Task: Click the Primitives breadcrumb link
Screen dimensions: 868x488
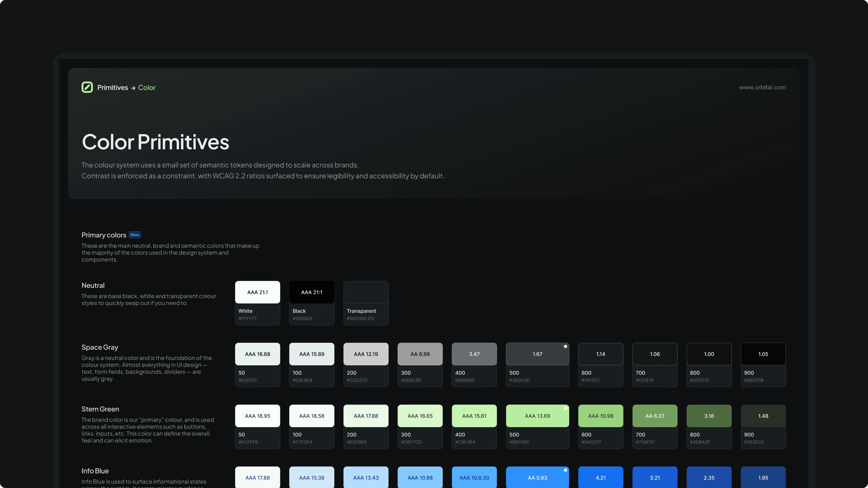Action: 113,87
